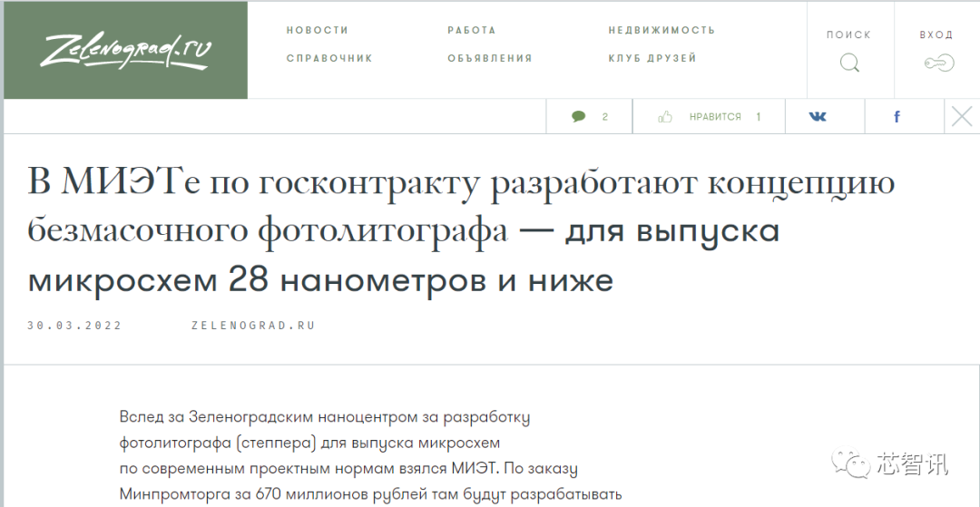Image resolution: width=980 pixels, height=507 pixels.
Task: Like the article with the thumbs-up icon
Action: coord(665,117)
